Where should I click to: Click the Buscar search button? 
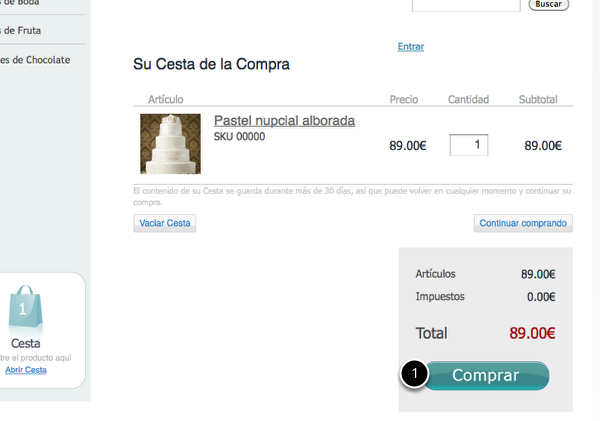coord(548,4)
